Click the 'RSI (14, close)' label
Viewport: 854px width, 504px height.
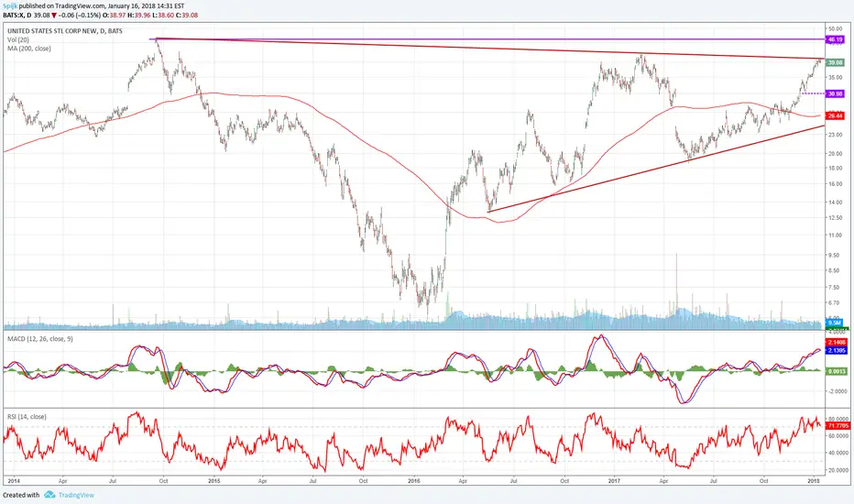[27, 417]
